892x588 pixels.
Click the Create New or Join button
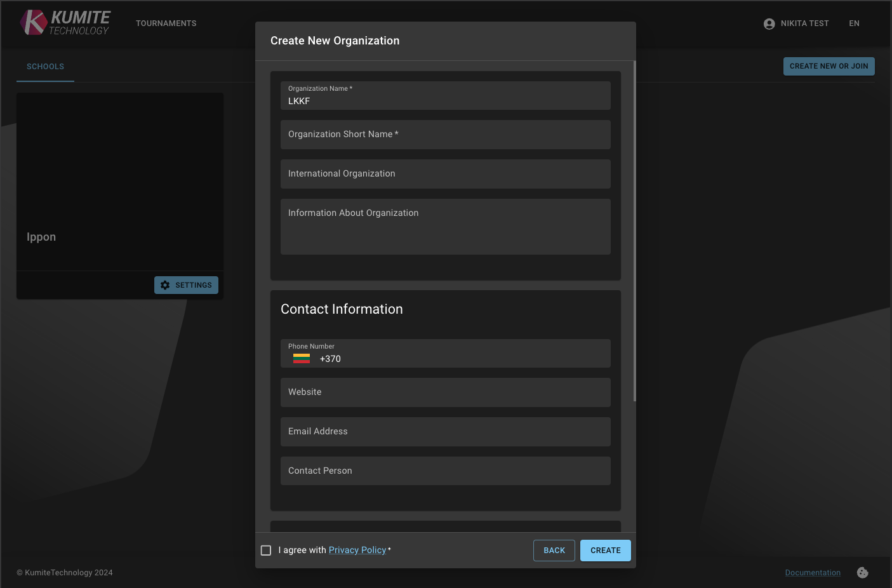pos(829,67)
